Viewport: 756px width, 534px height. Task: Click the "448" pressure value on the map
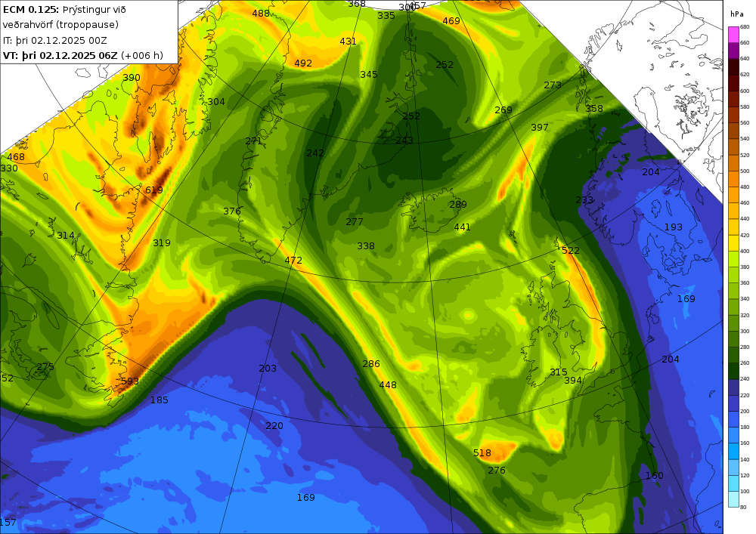pos(388,385)
